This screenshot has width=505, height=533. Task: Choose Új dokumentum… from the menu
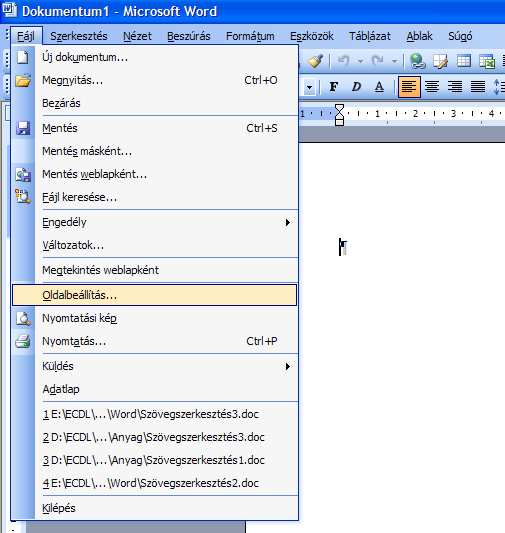coord(155,57)
